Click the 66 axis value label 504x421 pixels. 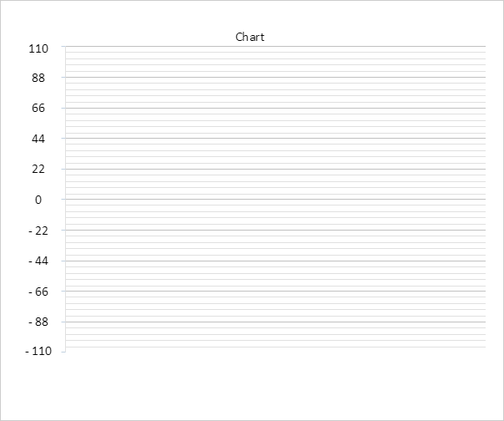click(x=38, y=109)
